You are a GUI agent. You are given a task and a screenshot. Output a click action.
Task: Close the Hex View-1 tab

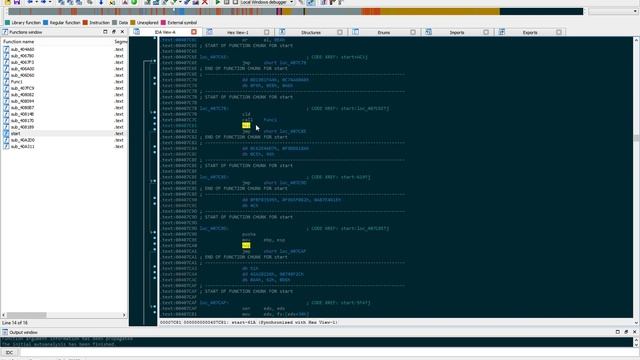pyautogui.click(x=267, y=32)
